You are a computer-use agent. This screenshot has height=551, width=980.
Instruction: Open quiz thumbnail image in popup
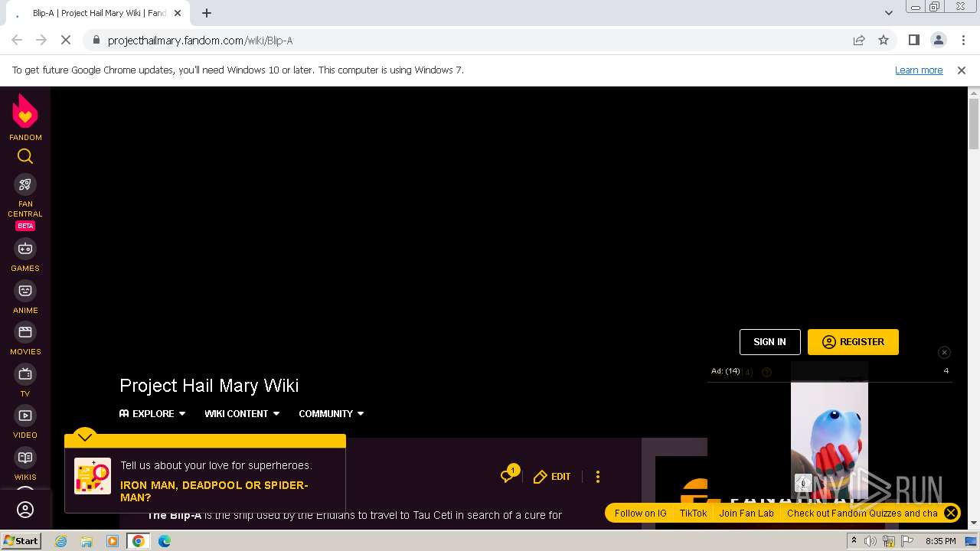pyautogui.click(x=93, y=476)
